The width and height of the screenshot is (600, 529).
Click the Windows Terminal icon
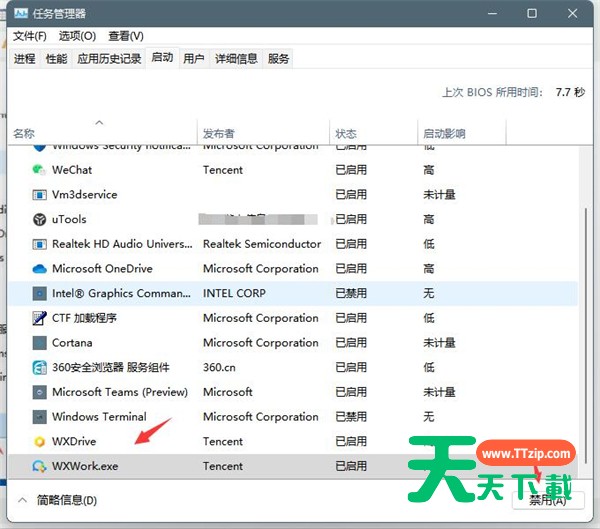tap(40, 417)
